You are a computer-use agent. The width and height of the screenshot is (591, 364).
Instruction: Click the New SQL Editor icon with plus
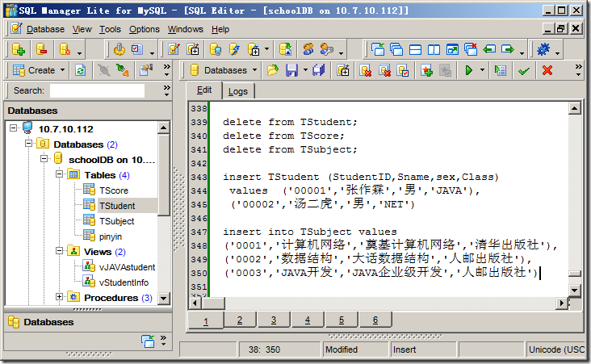coord(193,49)
